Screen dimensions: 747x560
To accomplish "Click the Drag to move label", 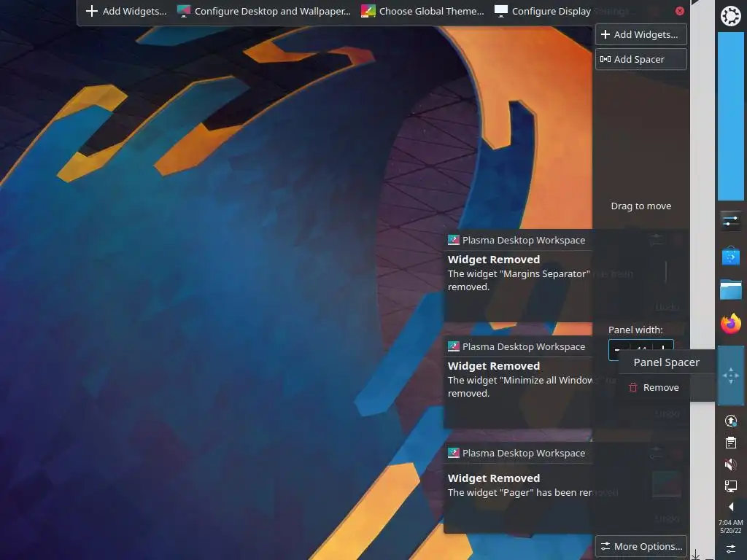I will click(640, 206).
